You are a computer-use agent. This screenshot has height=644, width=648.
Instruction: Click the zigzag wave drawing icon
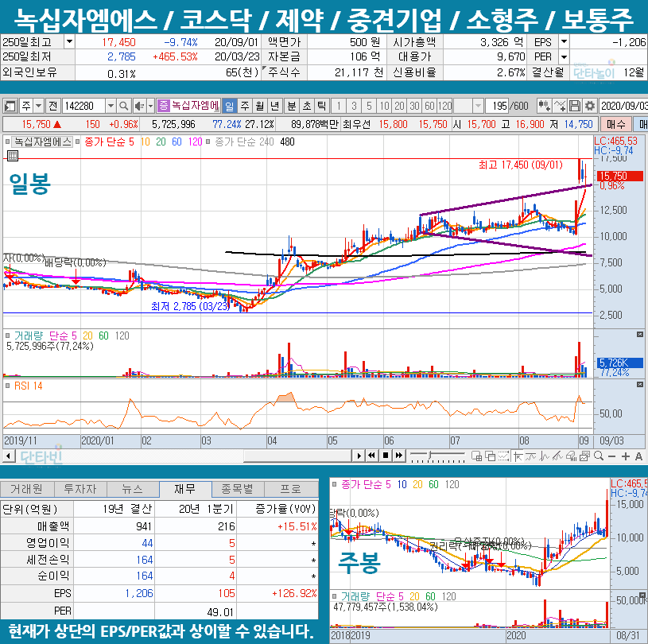pos(545,456)
